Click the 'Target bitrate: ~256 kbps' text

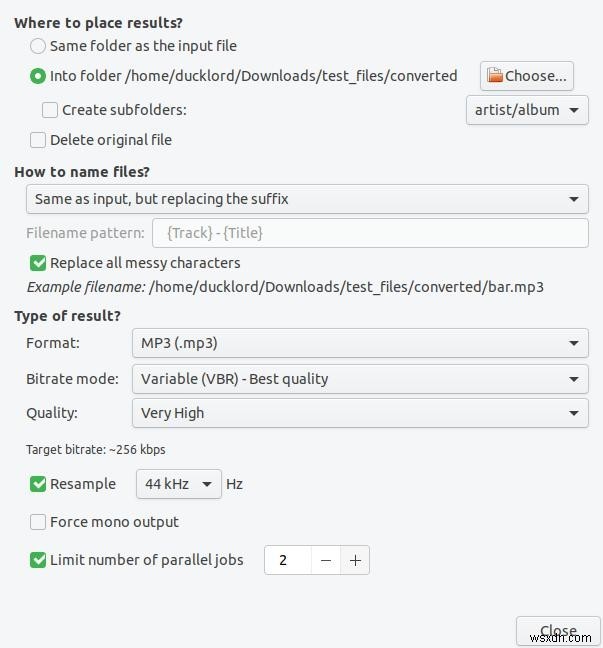95,450
